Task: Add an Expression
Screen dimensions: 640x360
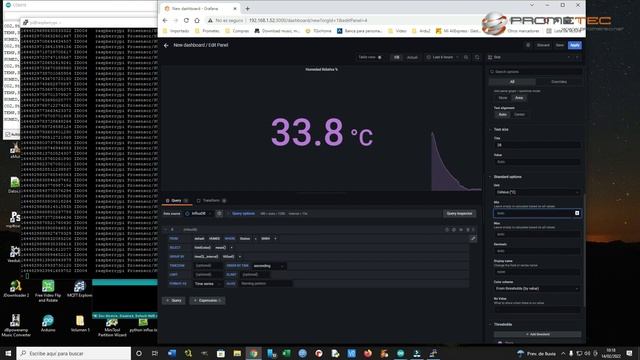Action: click(207, 301)
